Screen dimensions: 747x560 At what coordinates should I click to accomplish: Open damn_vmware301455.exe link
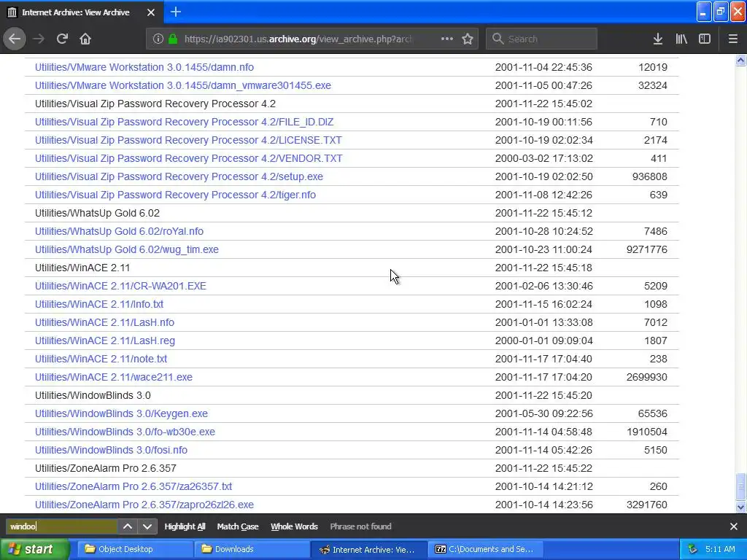pos(183,85)
